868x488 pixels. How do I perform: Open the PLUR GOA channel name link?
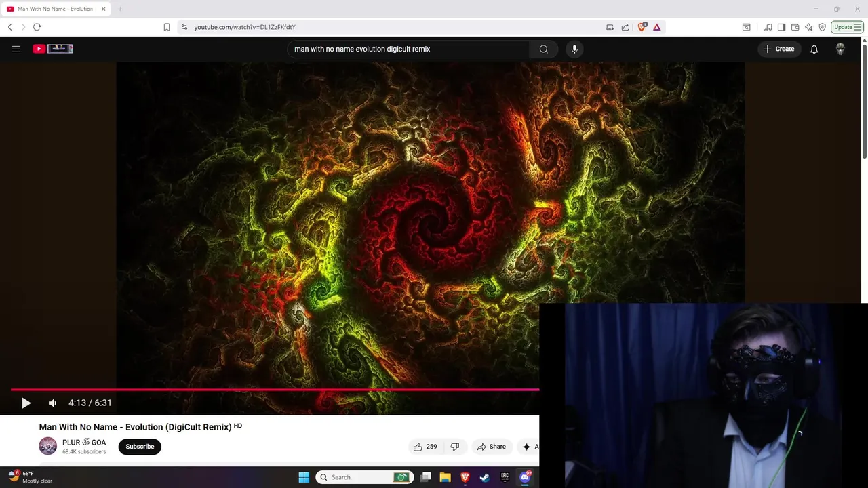point(84,443)
